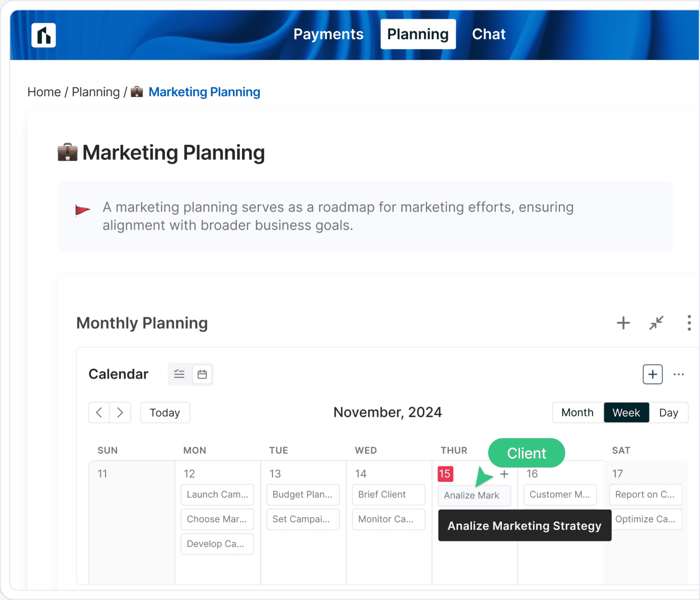Select the Analize Mark event on Thursday
Viewport: 700px width, 600px height.
coord(474,495)
